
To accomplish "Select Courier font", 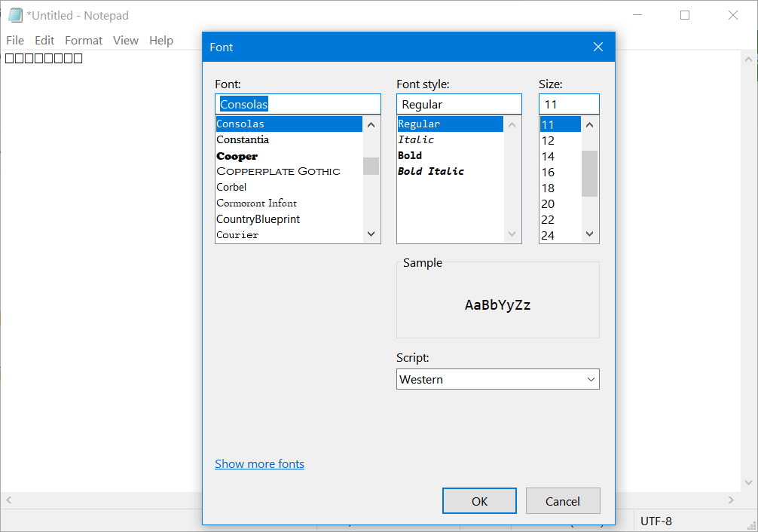I will click(x=289, y=235).
